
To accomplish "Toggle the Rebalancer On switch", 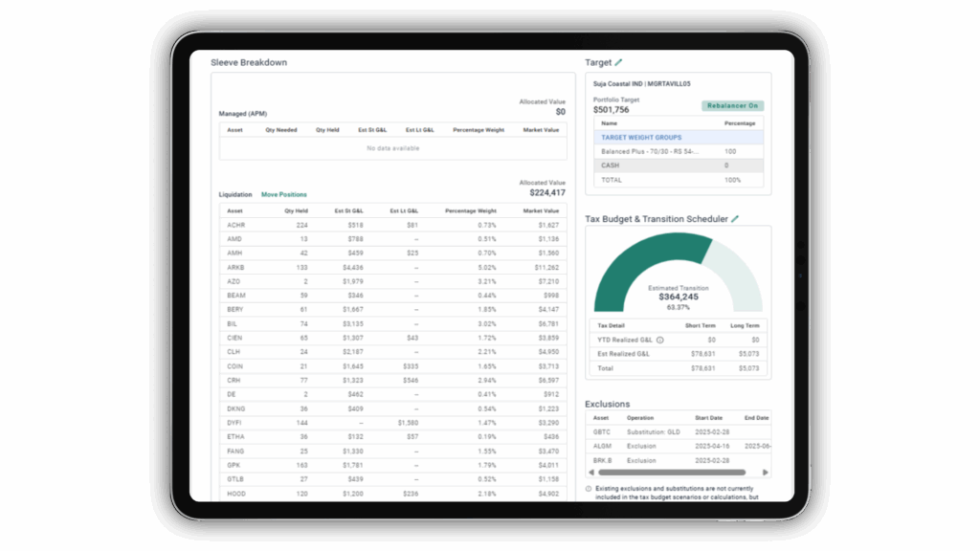I will pyautogui.click(x=732, y=106).
